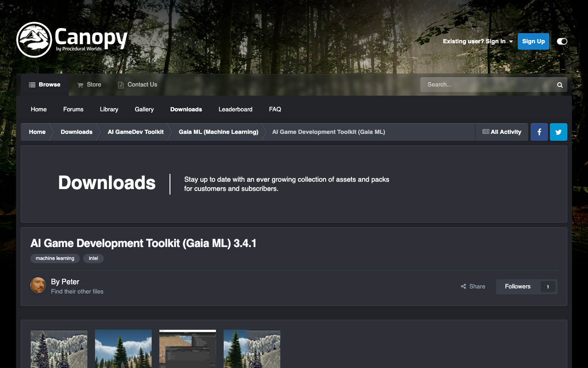Click Home in the breadcrumb
Image resolution: width=588 pixels, height=368 pixels.
pos(37,132)
